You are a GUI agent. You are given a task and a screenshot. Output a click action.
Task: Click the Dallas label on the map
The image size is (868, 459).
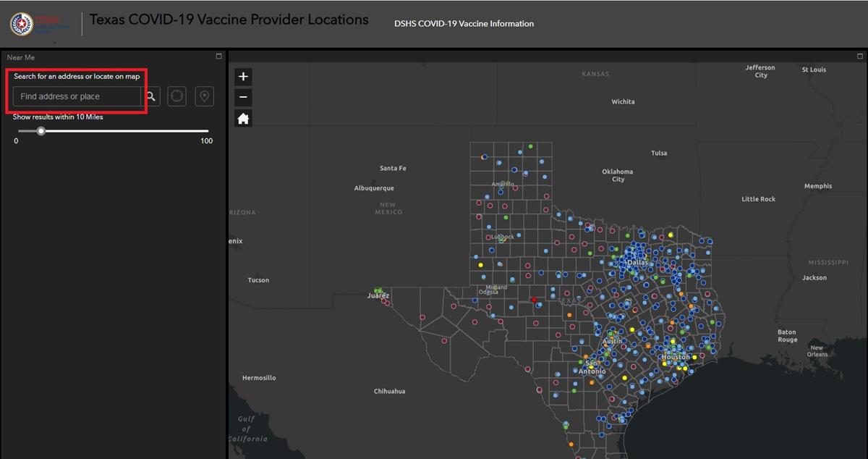tap(637, 262)
